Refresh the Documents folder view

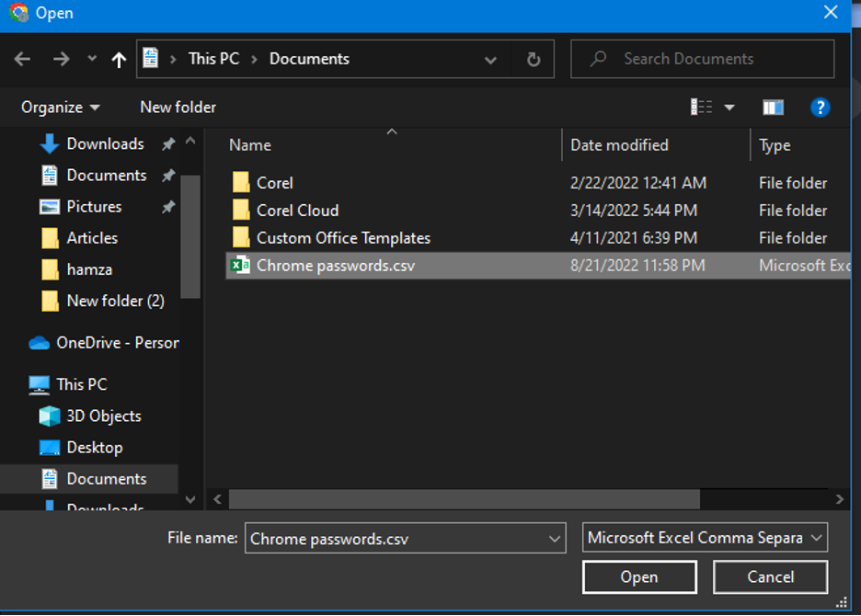point(534,59)
